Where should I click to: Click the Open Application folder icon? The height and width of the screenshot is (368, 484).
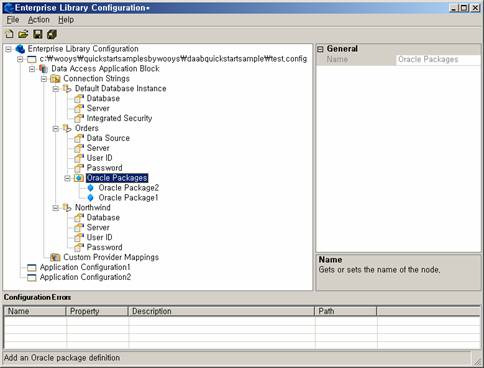point(23,34)
